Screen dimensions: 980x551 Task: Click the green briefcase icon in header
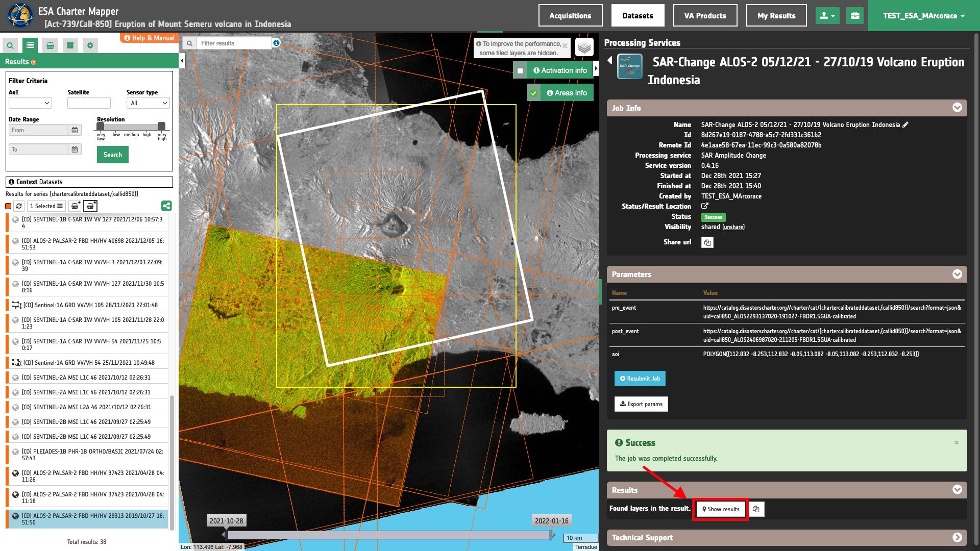(x=855, y=16)
